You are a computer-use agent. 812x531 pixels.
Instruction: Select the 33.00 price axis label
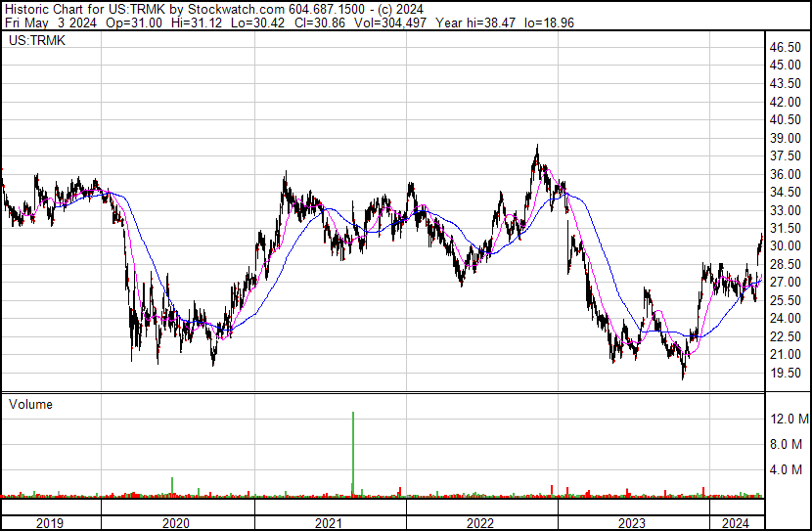786,210
